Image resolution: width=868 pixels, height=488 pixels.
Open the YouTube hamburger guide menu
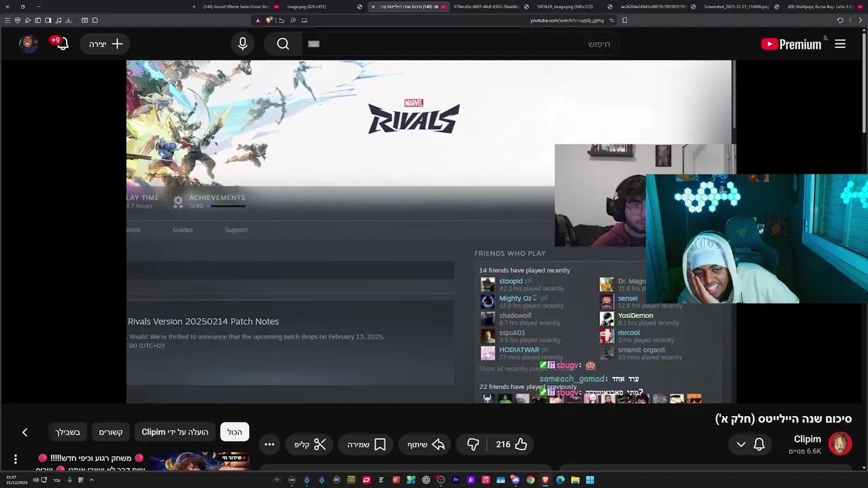pyautogui.click(x=840, y=44)
